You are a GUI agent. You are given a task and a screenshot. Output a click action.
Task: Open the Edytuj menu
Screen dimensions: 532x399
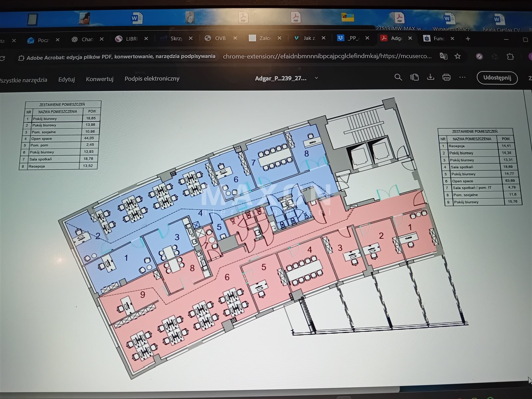66,79
